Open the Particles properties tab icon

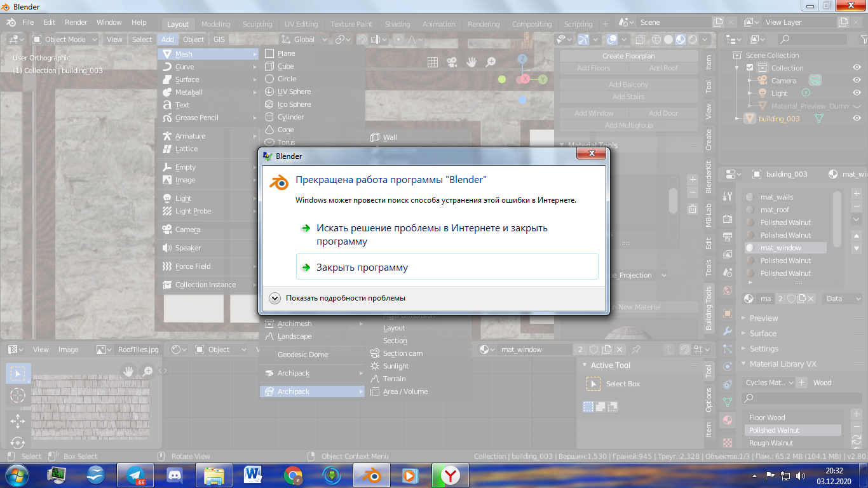(x=728, y=349)
